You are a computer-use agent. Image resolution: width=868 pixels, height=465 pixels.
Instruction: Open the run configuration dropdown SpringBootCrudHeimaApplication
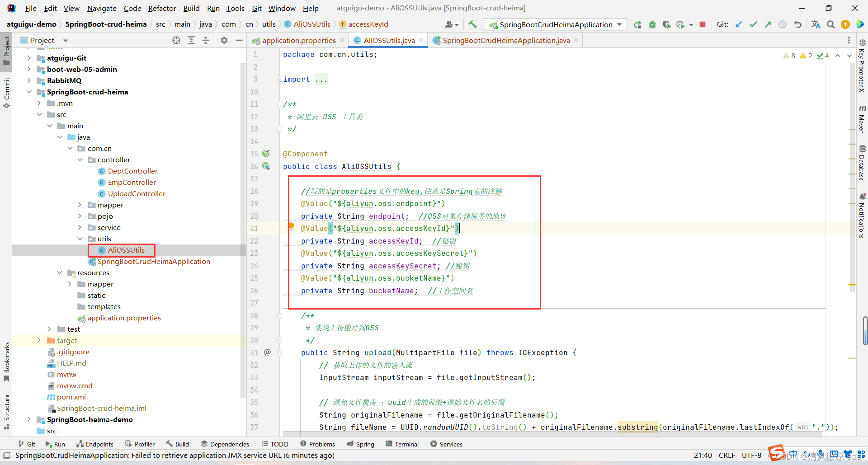point(555,24)
